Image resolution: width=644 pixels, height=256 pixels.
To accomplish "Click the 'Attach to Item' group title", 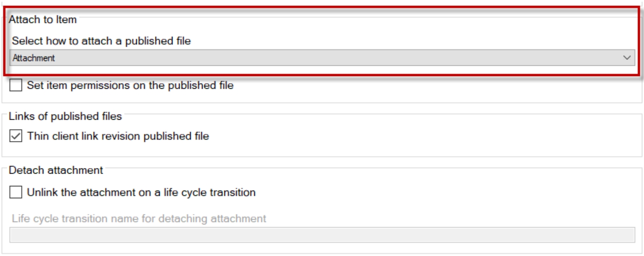I will click(40, 19).
